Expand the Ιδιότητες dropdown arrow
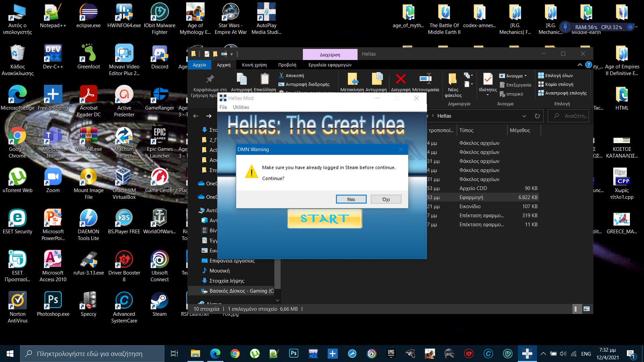The height and width of the screenshot is (362, 644). pos(488,95)
